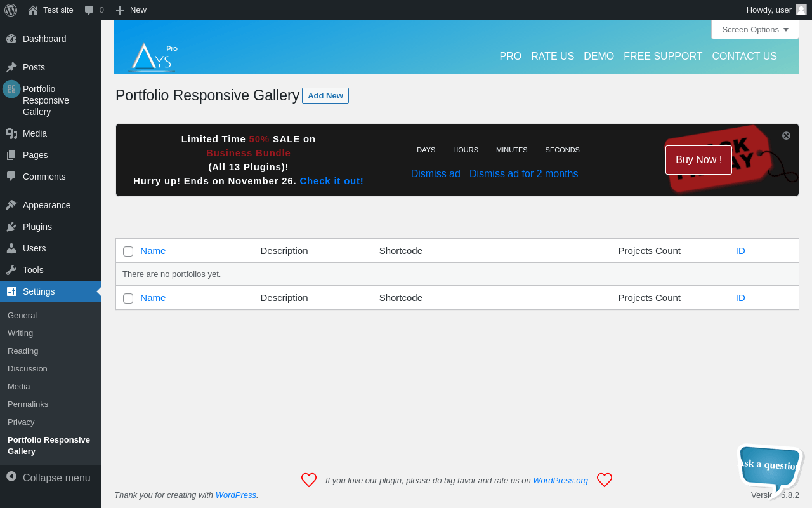The width and height of the screenshot is (812, 508).
Task: Click the Portfolio Responsive Gallery sidebar icon
Action: (x=11, y=89)
